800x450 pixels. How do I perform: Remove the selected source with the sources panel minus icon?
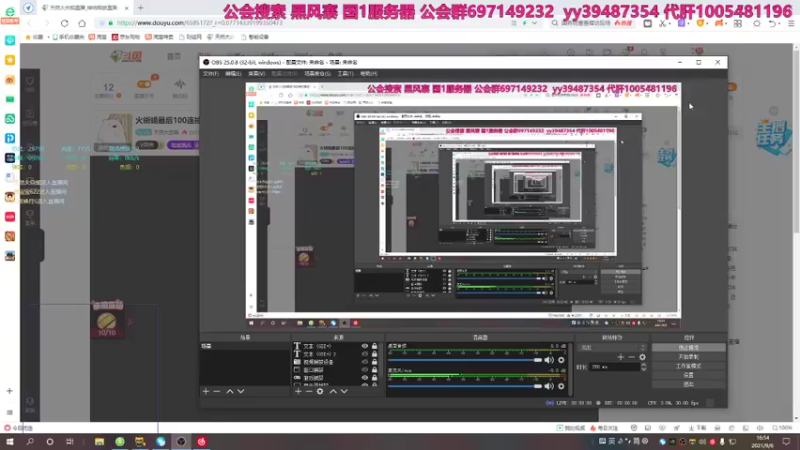[x=309, y=391]
